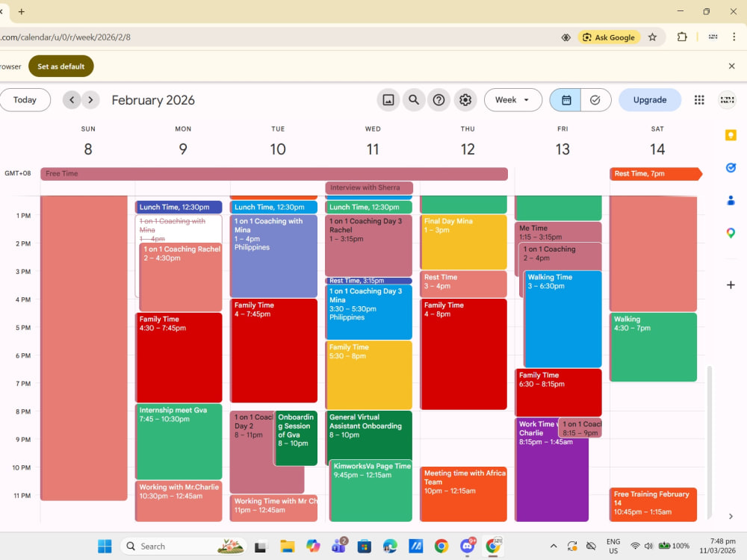Open the Support help icon
The image size is (747, 560).
[438, 100]
